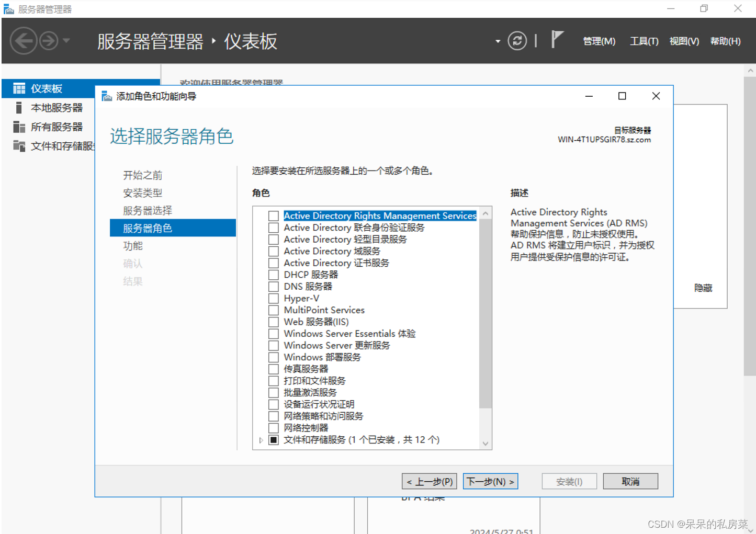The height and width of the screenshot is (534, 756).
Task: Tick the 设备运行状况证明 checkbox
Action: 274,404
